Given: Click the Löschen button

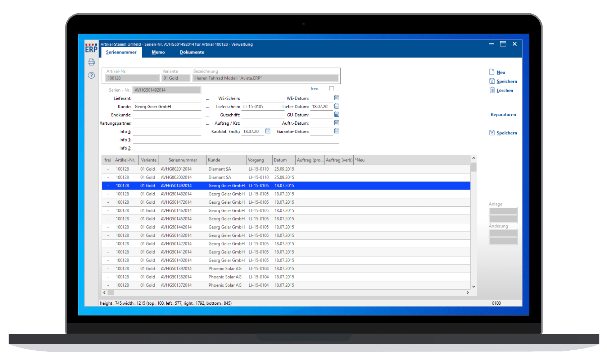Looking at the screenshot, I should click(505, 90).
